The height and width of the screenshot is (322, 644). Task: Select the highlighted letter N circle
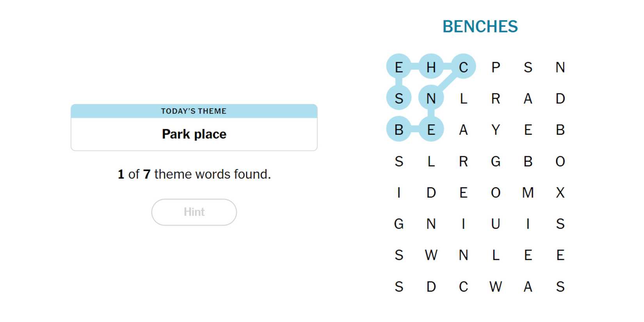(x=431, y=98)
